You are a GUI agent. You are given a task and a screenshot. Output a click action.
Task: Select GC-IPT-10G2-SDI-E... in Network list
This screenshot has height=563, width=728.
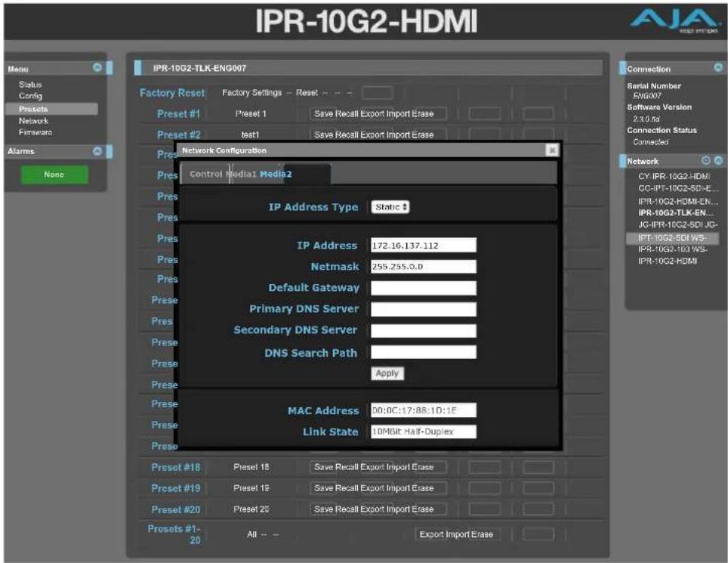tap(678, 189)
